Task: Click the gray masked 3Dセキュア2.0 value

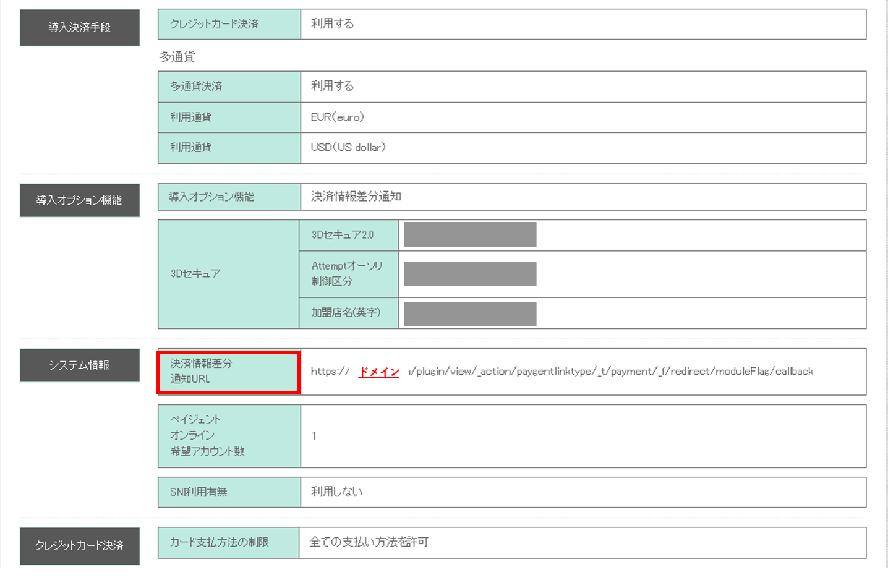Action: [x=470, y=235]
